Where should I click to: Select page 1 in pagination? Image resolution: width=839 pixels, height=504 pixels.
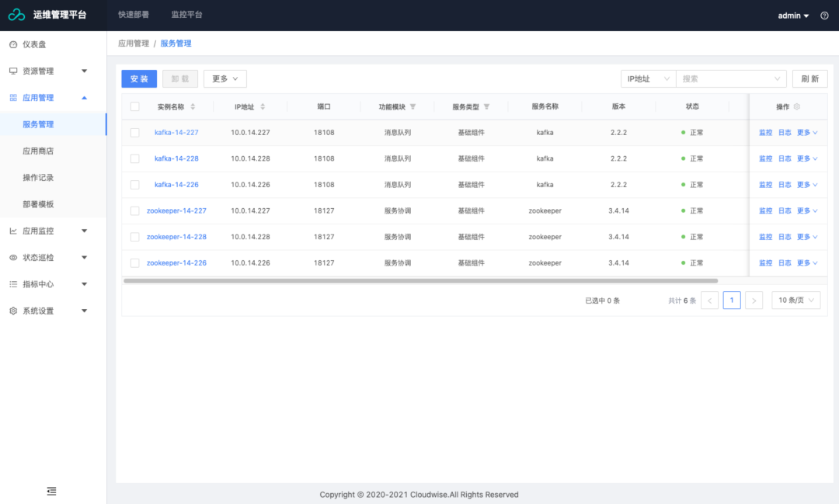coord(732,301)
